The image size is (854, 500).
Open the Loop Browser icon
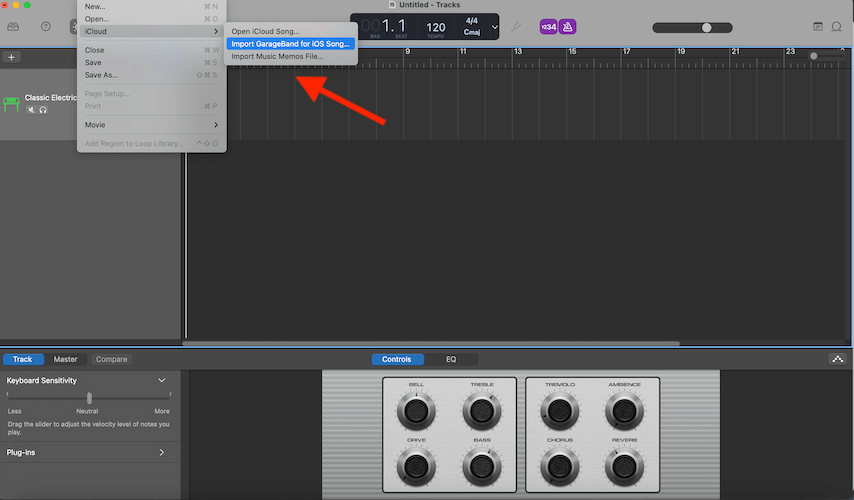(x=837, y=26)
